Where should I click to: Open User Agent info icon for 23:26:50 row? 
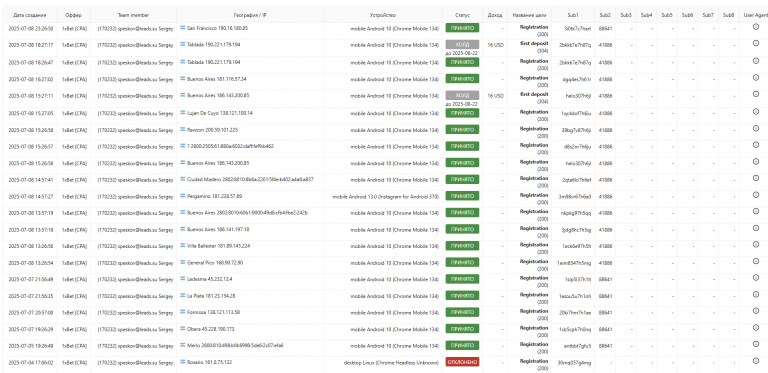(x=755, y=27)
